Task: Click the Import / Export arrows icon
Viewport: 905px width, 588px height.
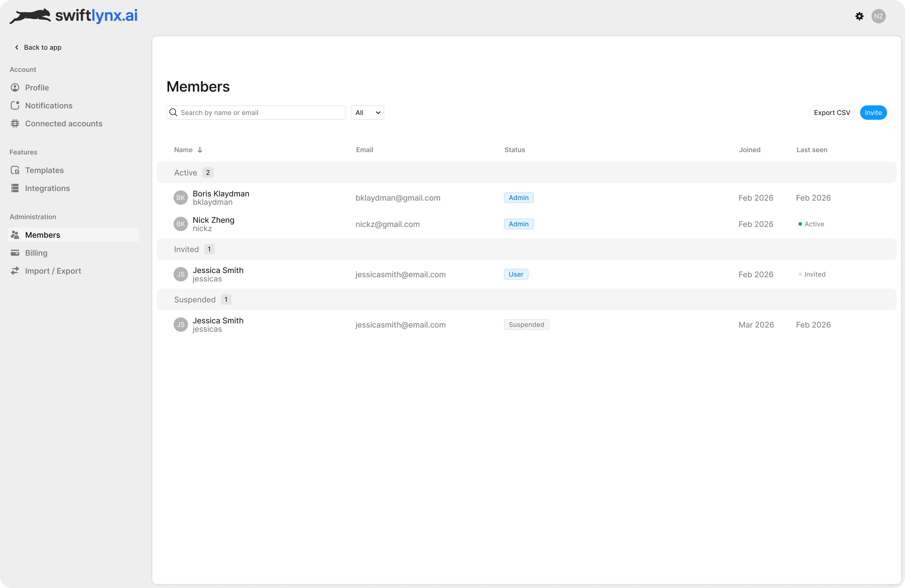Action: 15,270
